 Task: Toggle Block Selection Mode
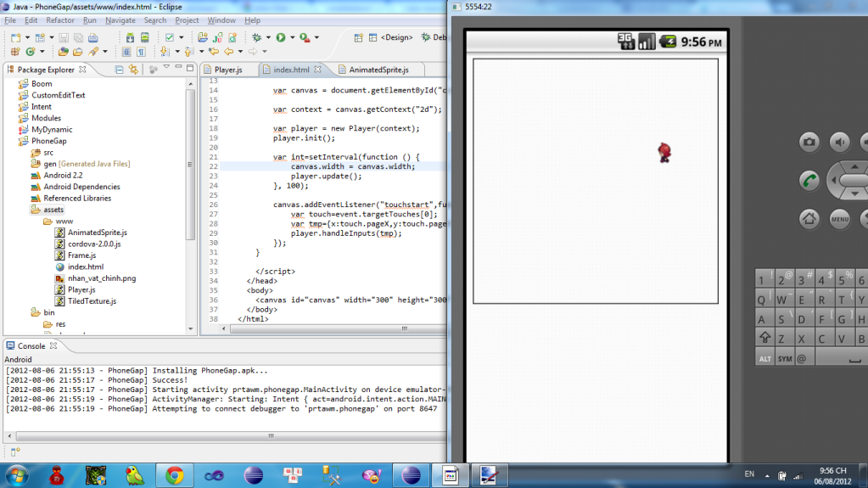tap(126, 52)
